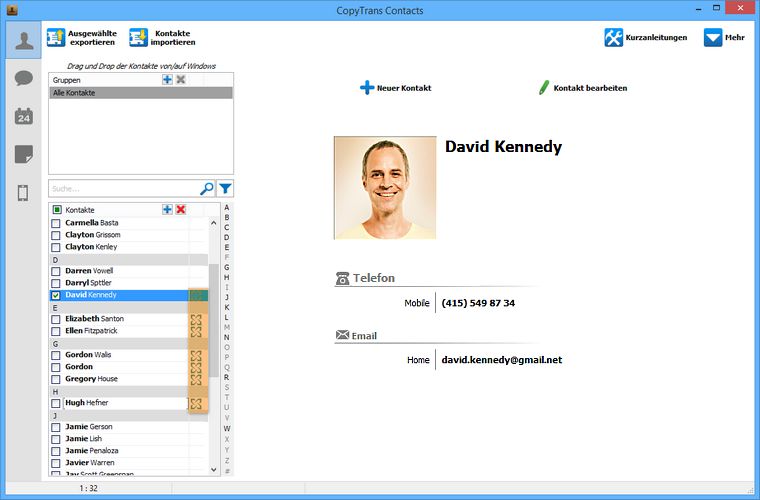760x500 pixels.
Task: Check the Hugh Hefner checkbox
Action: point(56,403)
